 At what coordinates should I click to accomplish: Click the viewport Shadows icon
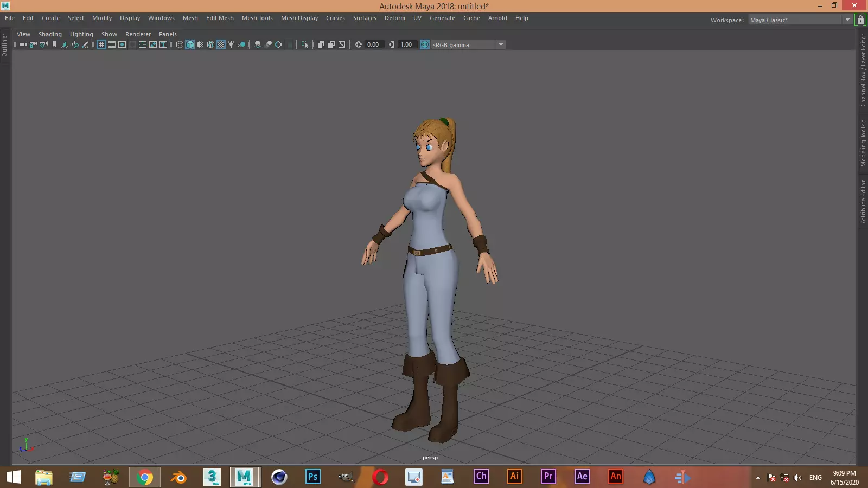(241, 44)
